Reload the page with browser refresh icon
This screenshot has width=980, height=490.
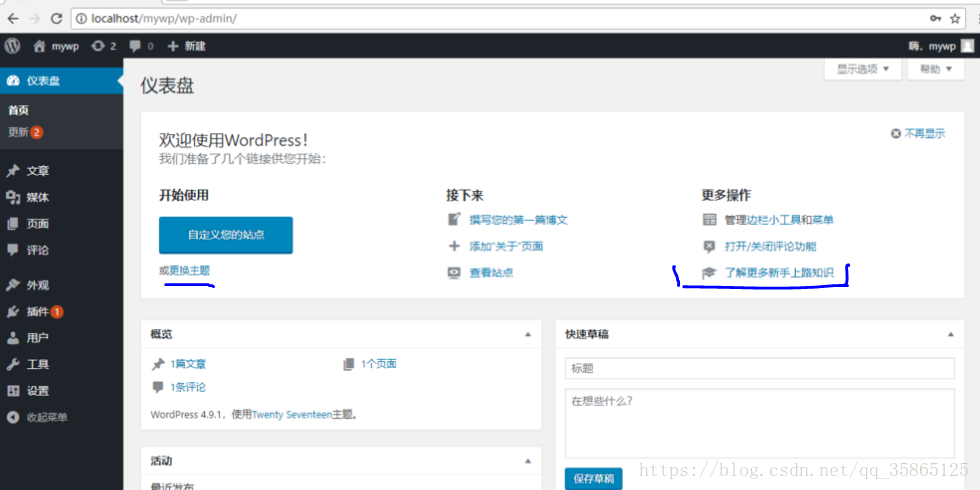[56, 19]
